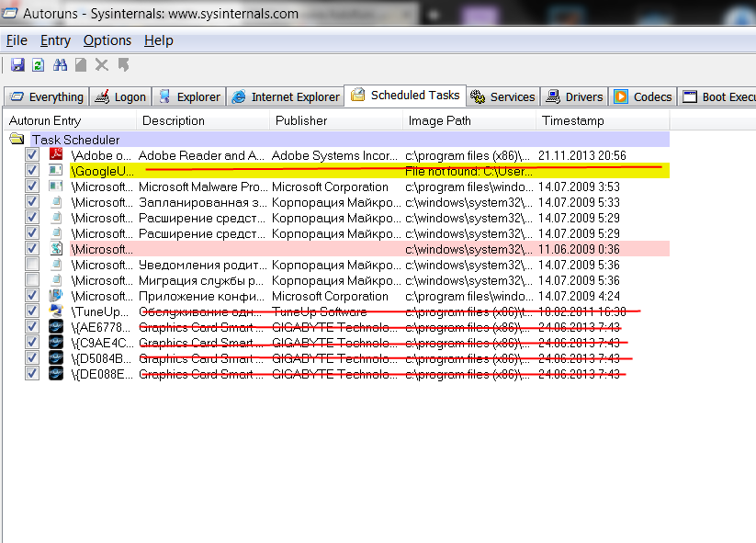Click the "TuneUp Software" publisher cell
The width and height of the screenshot is (756, 543).
[319, 311]
